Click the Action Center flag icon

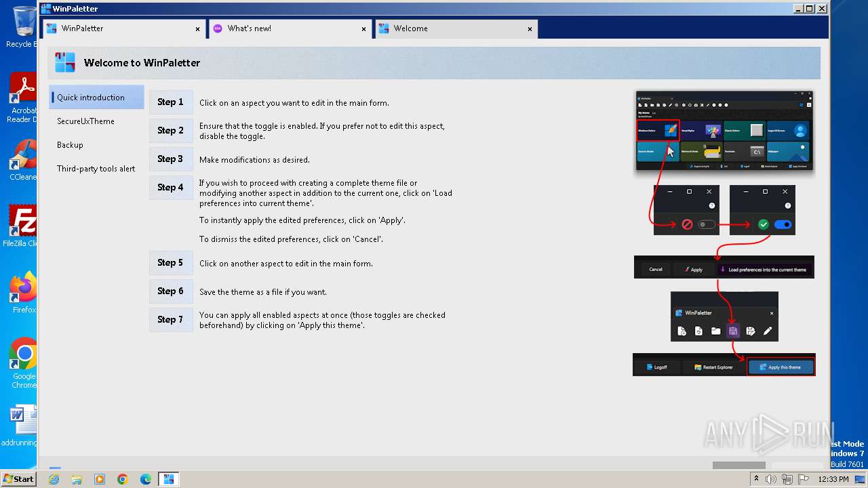tap(803, 479)
